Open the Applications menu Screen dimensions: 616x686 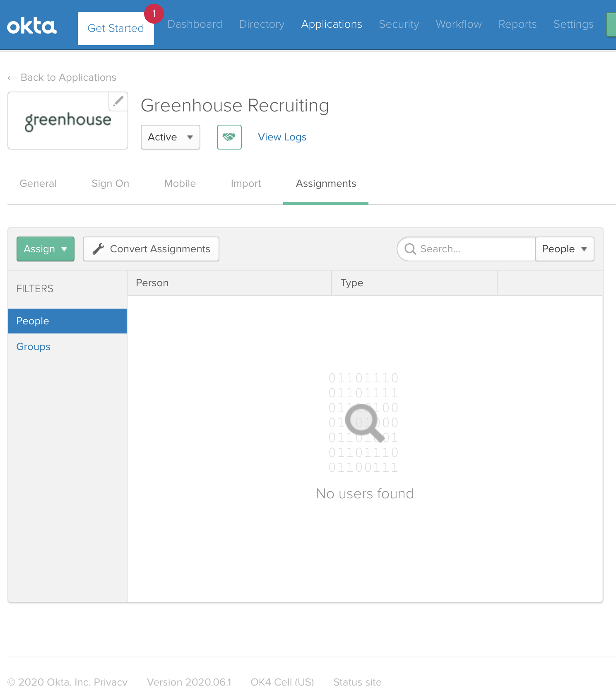click(x=332, y=24)
